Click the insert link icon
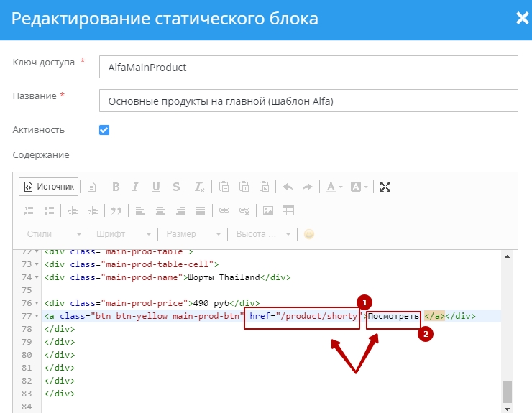 224,210
